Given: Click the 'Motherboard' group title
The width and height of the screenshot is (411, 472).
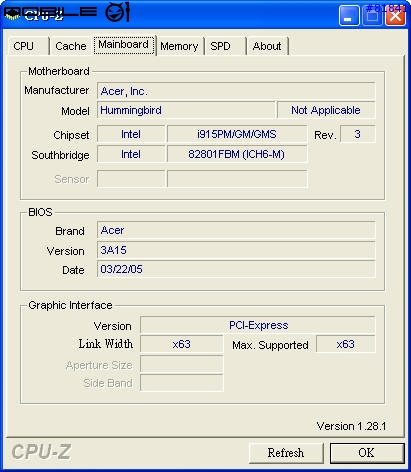Looking at the screenshot, I should (59, 71).
